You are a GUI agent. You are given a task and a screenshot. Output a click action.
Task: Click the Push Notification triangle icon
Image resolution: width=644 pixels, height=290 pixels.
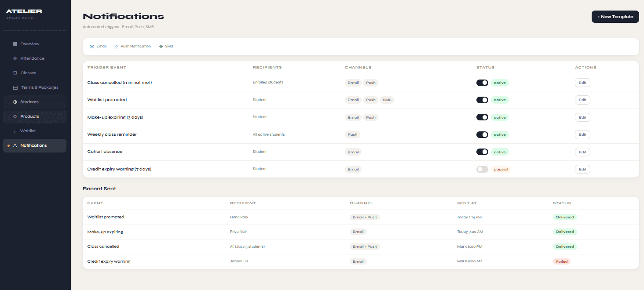click(x=117, y=46)
